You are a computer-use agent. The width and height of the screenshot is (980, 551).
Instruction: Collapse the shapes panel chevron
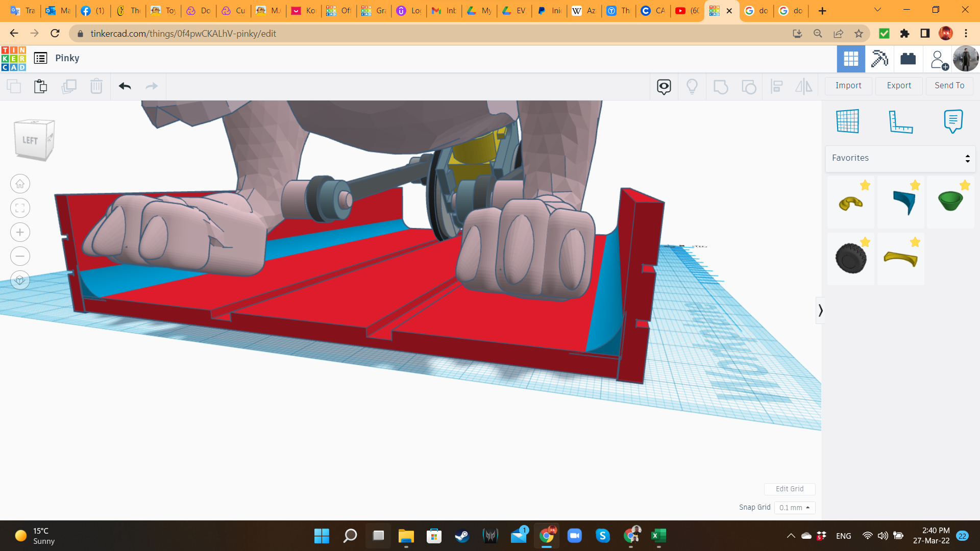[820, 310]
